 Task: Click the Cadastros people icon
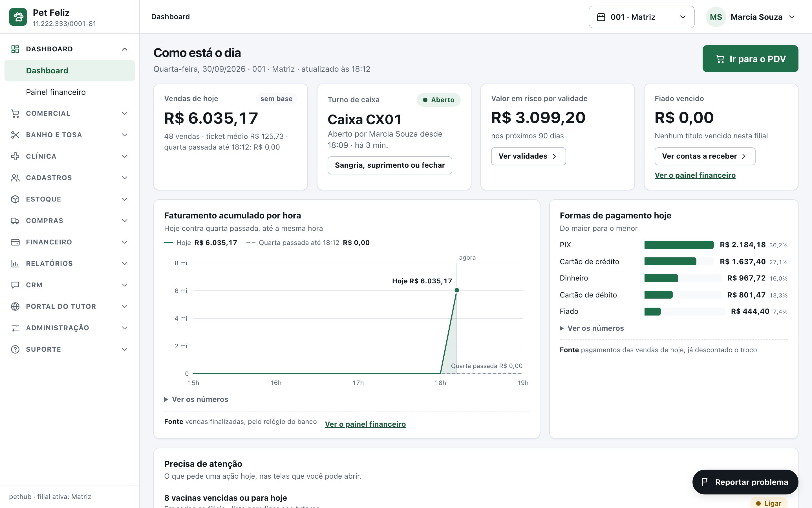point(15,178)
